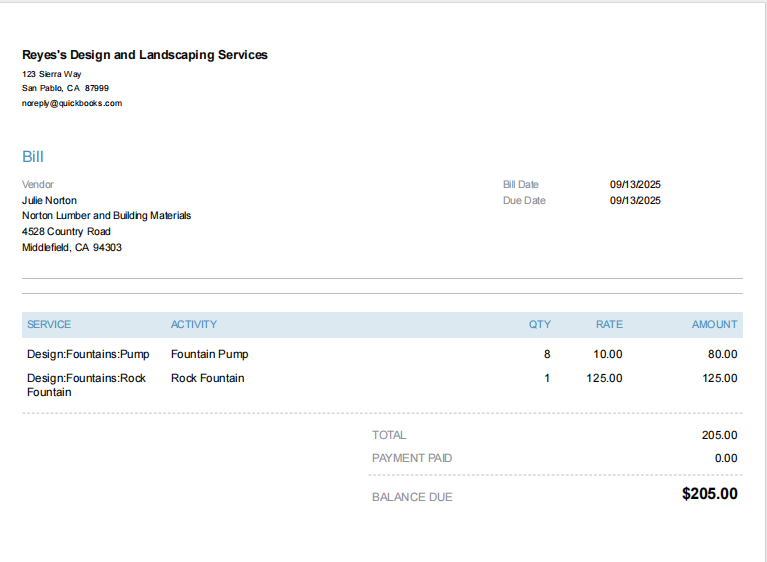
Task: Click the QTY column header
Action: pos(540,324)
